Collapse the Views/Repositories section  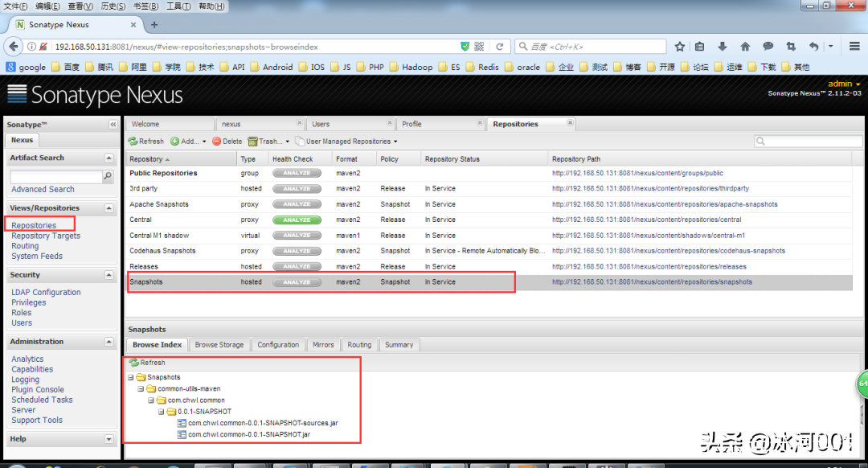109,208
